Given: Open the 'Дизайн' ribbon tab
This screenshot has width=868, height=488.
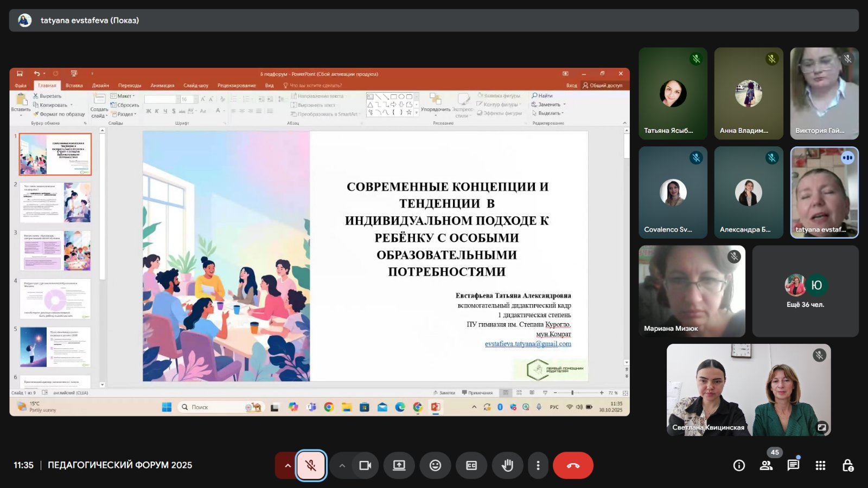Looking at the screenshot, I should [x=100, y=86].
